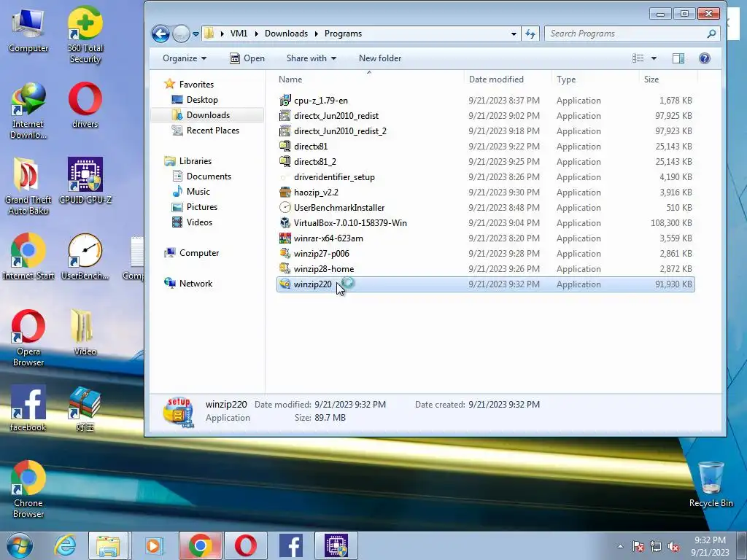Image resolution: width=747 pixels, height=560 pixels.
Task: Open the view options dropdown arrow
Action: (654, 58)
